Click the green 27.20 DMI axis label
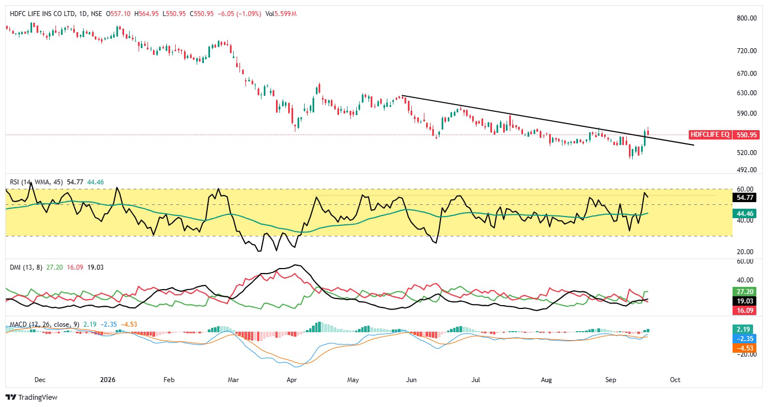This screenshot has width=768, height=407. click(x=745, y=291)
